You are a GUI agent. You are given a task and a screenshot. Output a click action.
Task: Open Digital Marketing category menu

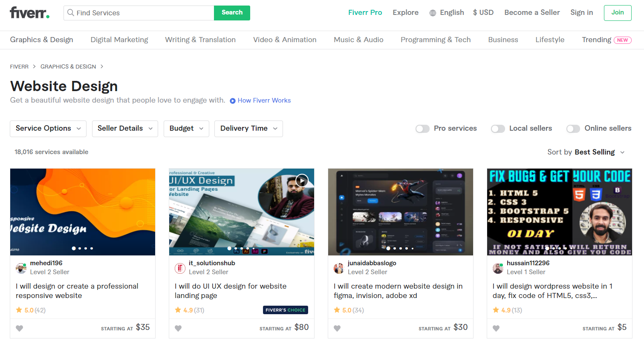click(119, 40)
